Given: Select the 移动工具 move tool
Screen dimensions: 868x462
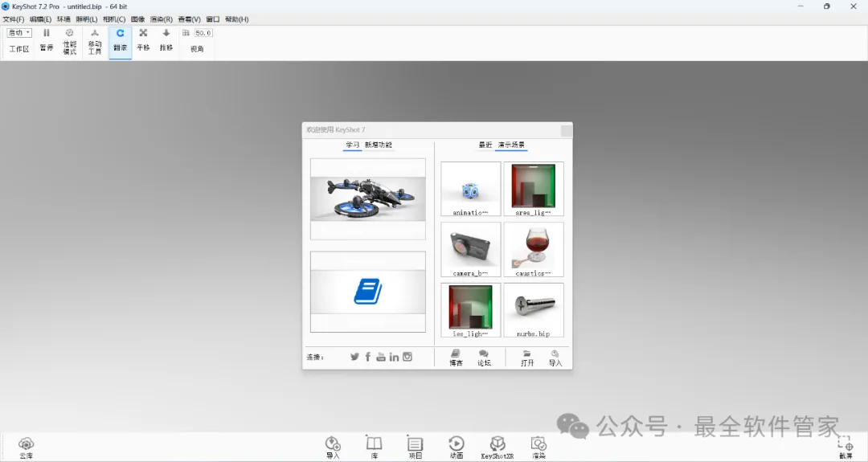Looking at the screenshot, I should [95, 42].
